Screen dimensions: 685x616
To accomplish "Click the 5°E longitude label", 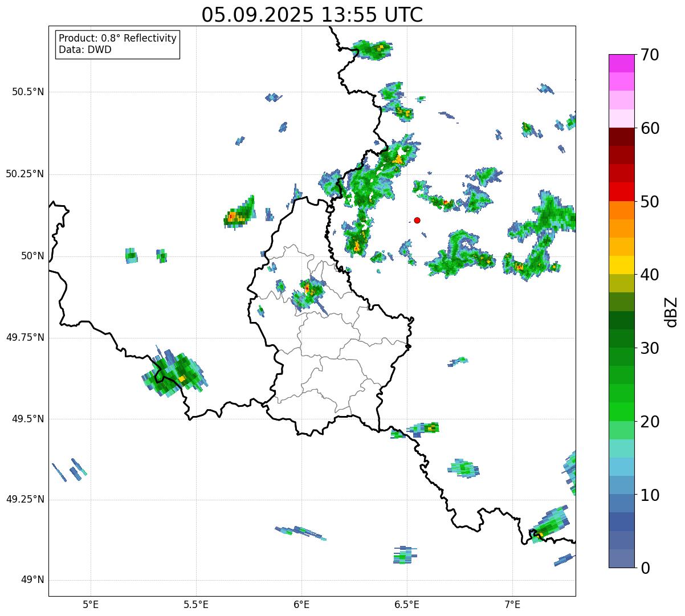I will pos(91,605).
